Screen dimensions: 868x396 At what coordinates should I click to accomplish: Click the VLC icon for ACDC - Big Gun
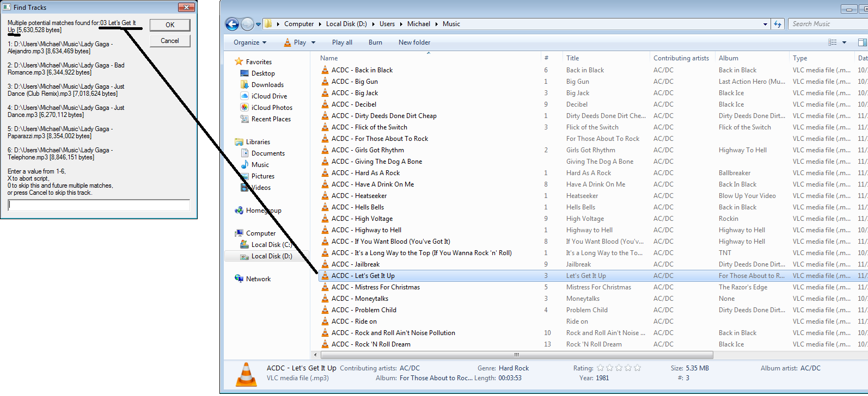[x=325, y=82]
